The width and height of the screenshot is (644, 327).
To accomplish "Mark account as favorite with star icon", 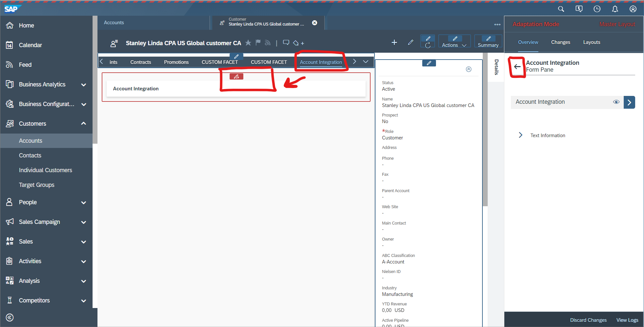I will (x=248, y=43).
